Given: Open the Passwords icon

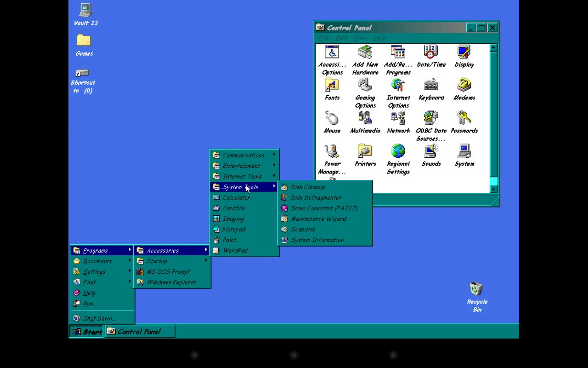Looking at the screenshot, I should pyautogui.click(x=464, y=118).
